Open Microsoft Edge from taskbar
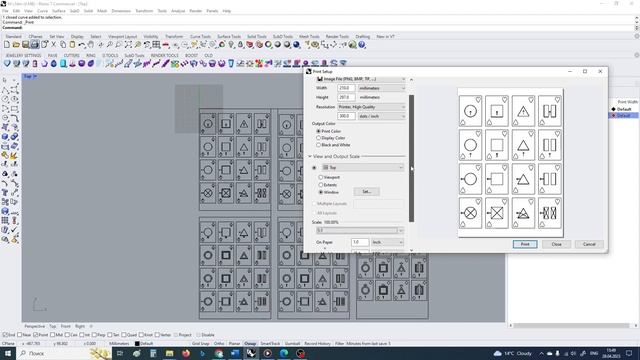Viewport: 640px width, 360px height. pos(284,353)
